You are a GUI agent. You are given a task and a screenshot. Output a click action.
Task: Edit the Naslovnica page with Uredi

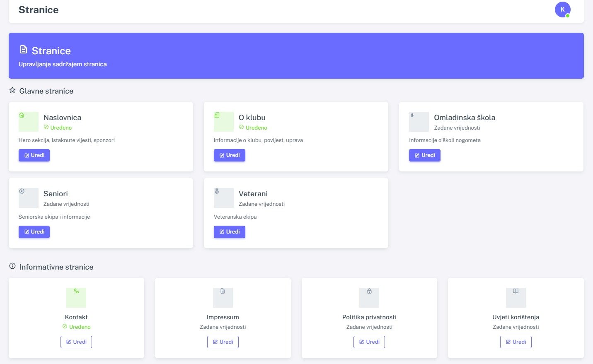click(x=34, y=155)
